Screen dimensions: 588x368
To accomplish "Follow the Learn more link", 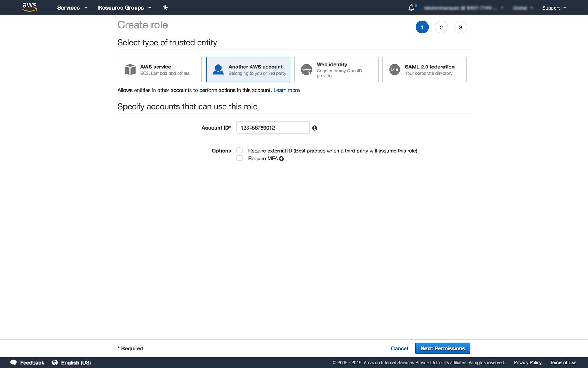I will click(286, 90).
